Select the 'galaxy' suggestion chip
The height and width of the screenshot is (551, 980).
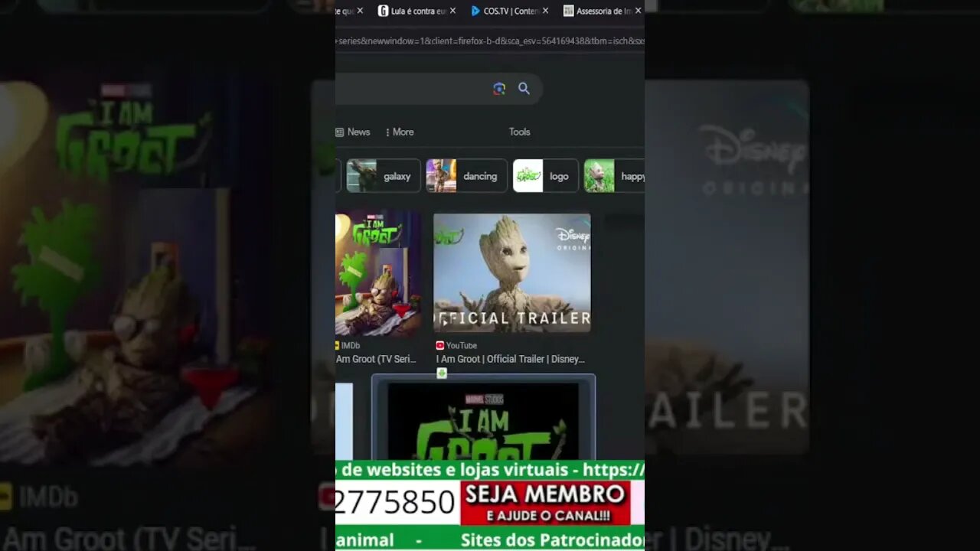pyautogui.click(x=384, y=176)
